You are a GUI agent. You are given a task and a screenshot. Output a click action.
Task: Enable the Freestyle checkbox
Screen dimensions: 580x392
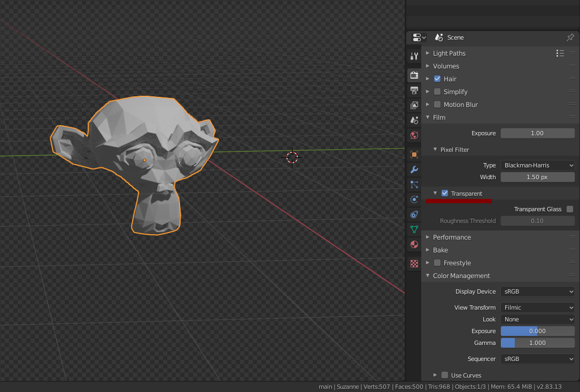tap(437, 263)
